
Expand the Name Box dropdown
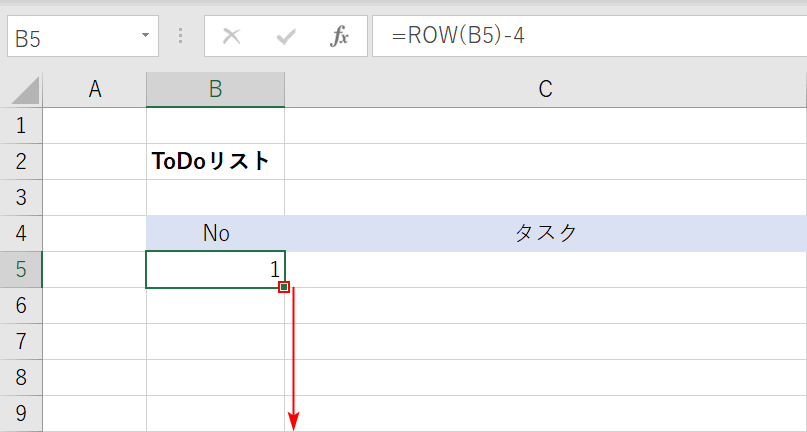click(x=146, y=37)
